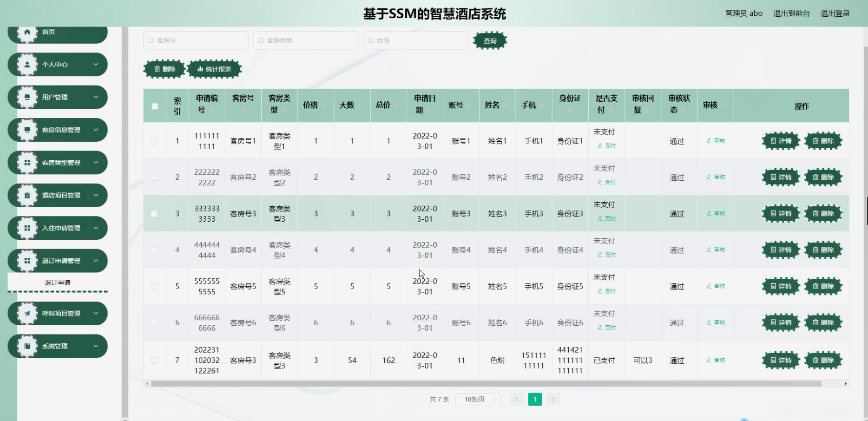The image size is (868, 421).
Task: Select the checkbox in the 账号6 row
Action: coord(154,323)
